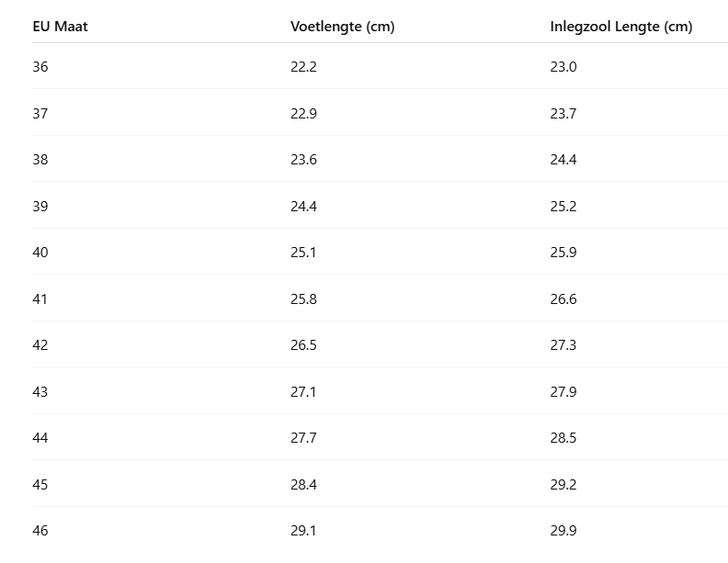The width and height of the screenshot is (728, 563).
Task: Click EU size 39 in first column
Action: (40, 207)
